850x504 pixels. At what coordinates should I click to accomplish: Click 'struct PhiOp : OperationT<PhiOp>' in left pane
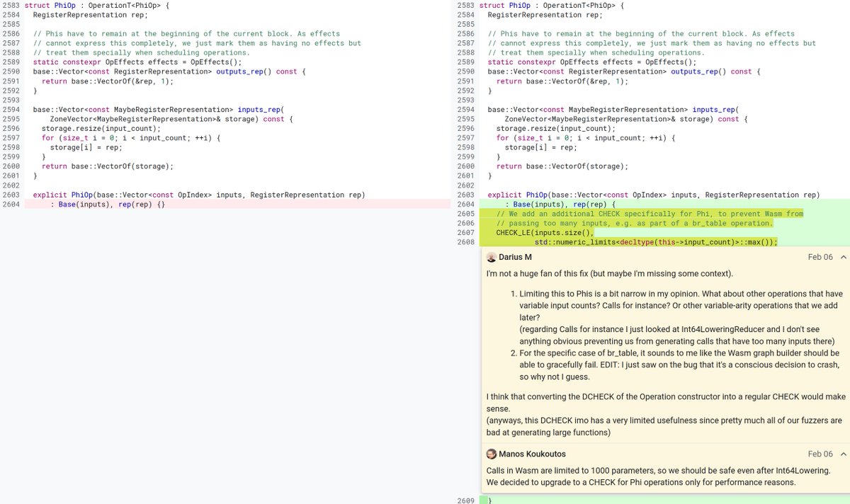[x=97, y=5]
